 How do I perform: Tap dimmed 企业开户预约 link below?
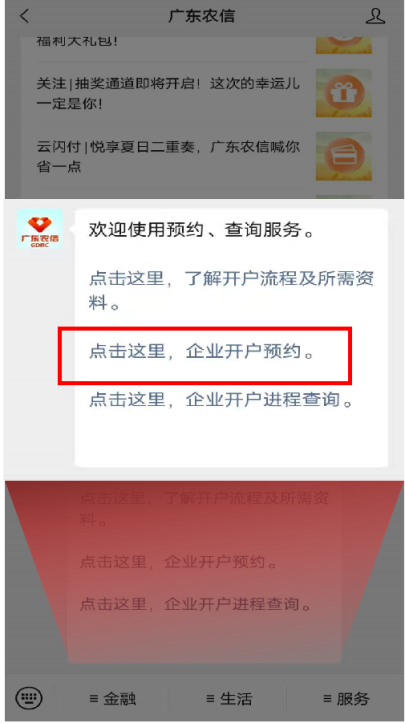tap(179, 563)
